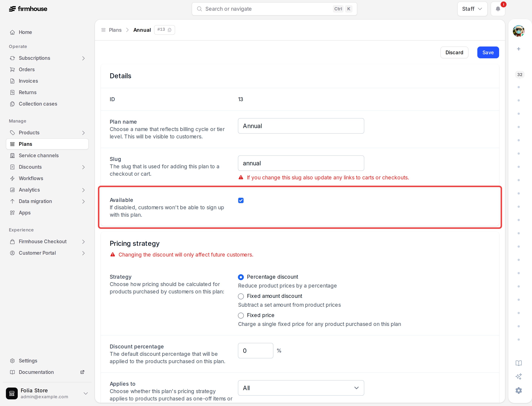Expand the Firmhouse Checkout chevron
This screenshot has width=532, height=406.
pyautogui.click(x=83, y=242)
